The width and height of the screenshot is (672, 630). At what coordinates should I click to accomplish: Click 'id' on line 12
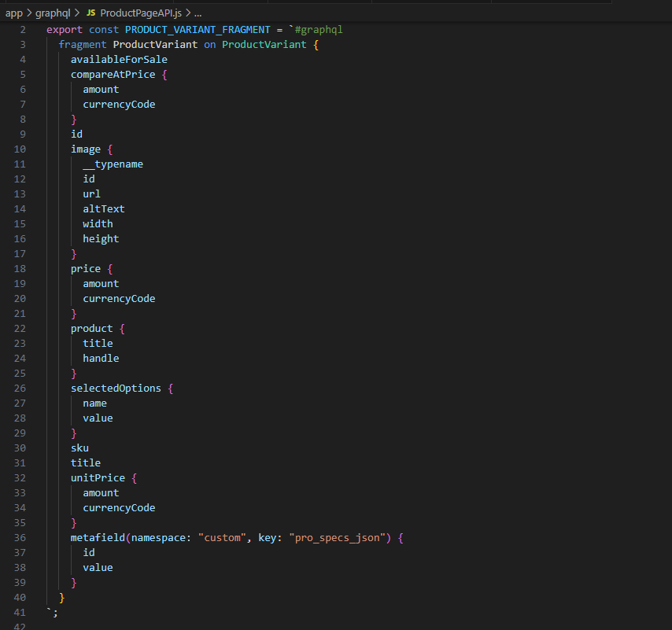tap(89, 179)
